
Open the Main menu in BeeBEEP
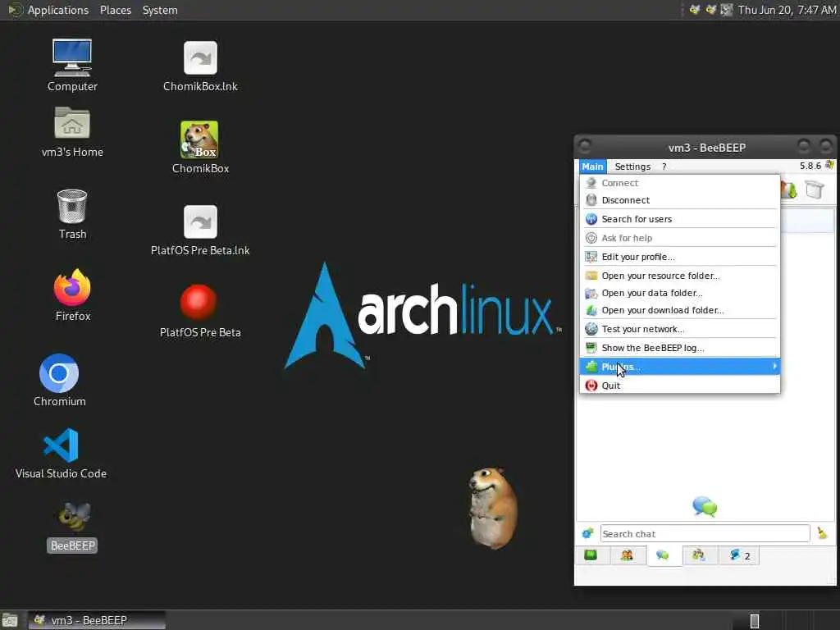click(592, 167)
